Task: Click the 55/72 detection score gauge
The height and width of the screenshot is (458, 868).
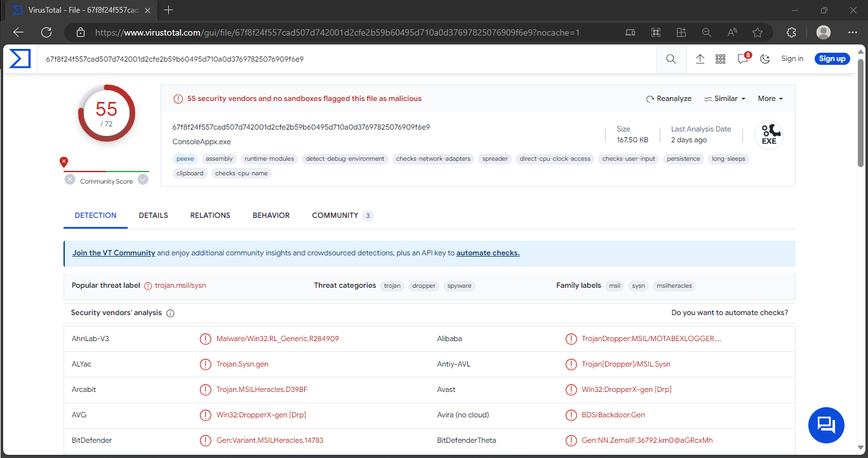Action: tap(106, 112)
